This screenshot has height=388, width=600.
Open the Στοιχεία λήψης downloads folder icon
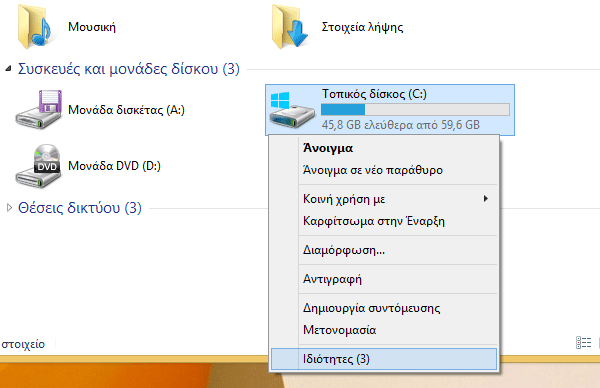[290, 27]
